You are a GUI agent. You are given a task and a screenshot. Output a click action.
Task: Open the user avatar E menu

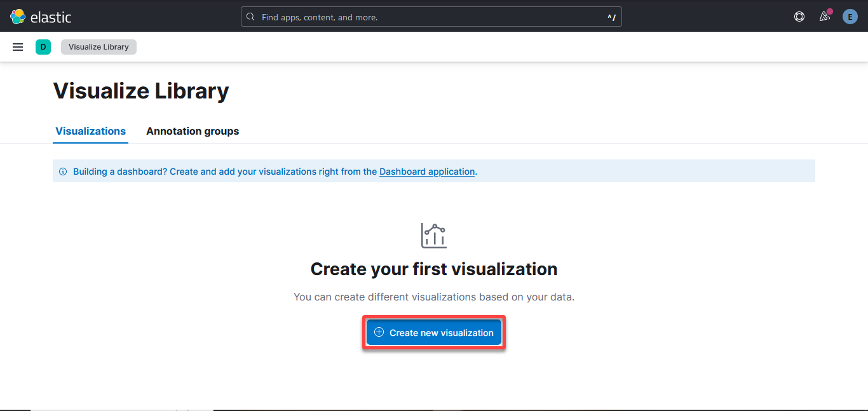(850, 17)
